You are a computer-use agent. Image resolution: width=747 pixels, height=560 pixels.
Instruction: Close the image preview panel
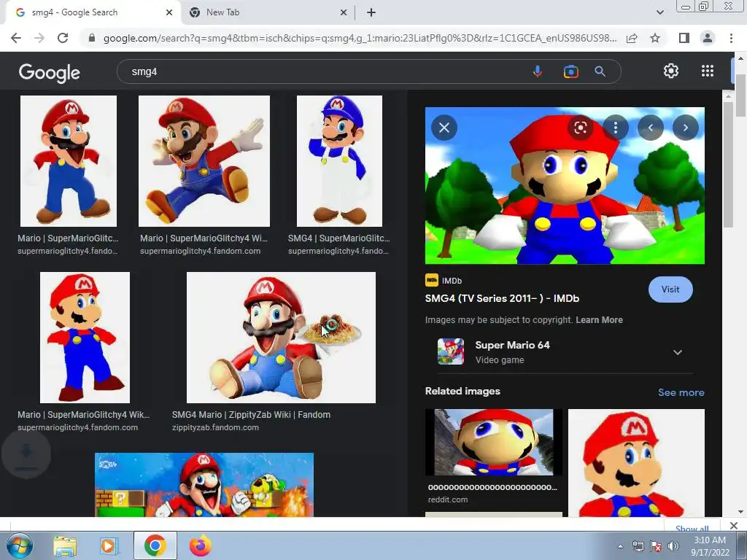coord(444,128)
